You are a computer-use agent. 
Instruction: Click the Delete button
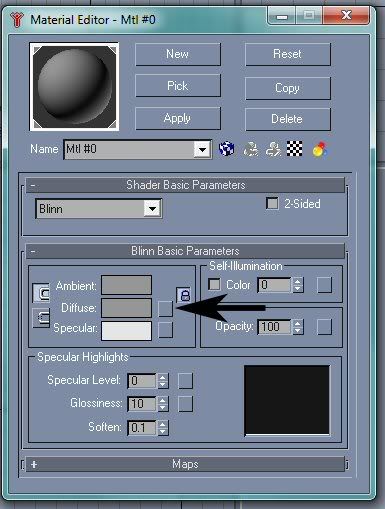tap(288, 119)
